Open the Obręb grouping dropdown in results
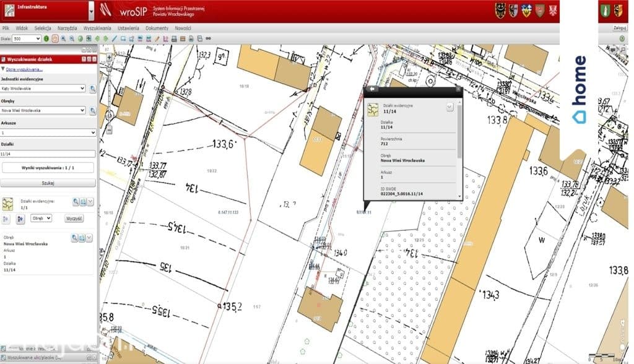The width and height of the screenshot is (634, 364). [41, 219]
